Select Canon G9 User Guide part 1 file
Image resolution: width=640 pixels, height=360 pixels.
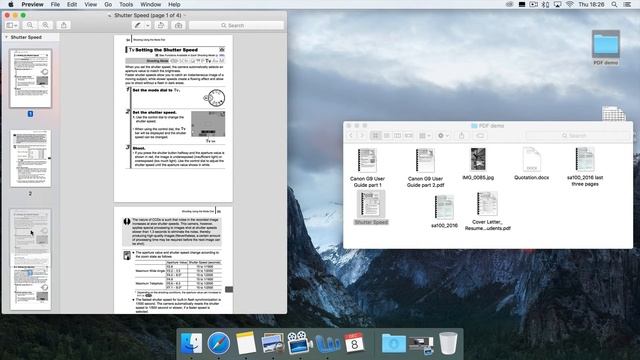tap(367, 167)
